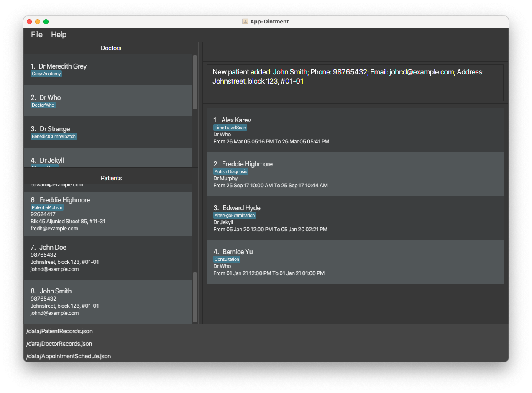This screenshot has height=393, width=532.
Task: Click ./data/AppointmentSchedule.json path
Action: click(x=68, y=356)
